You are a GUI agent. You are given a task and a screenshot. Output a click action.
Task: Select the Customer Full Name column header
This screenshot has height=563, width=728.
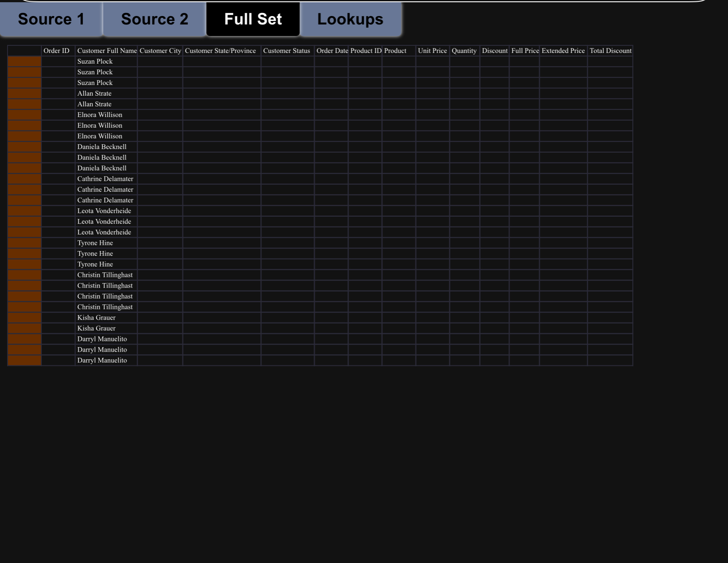coord(107,51)
